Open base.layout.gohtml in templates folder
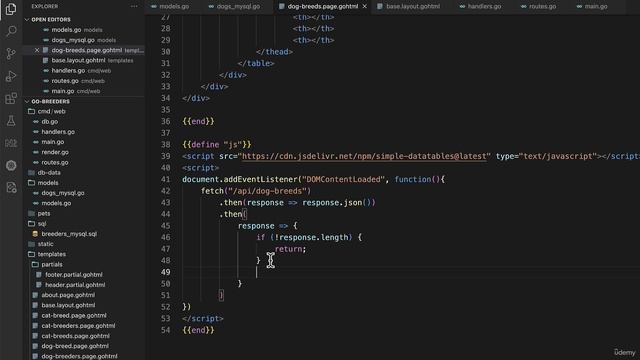This screenshot has width=640, height=360. pos(68,305)
